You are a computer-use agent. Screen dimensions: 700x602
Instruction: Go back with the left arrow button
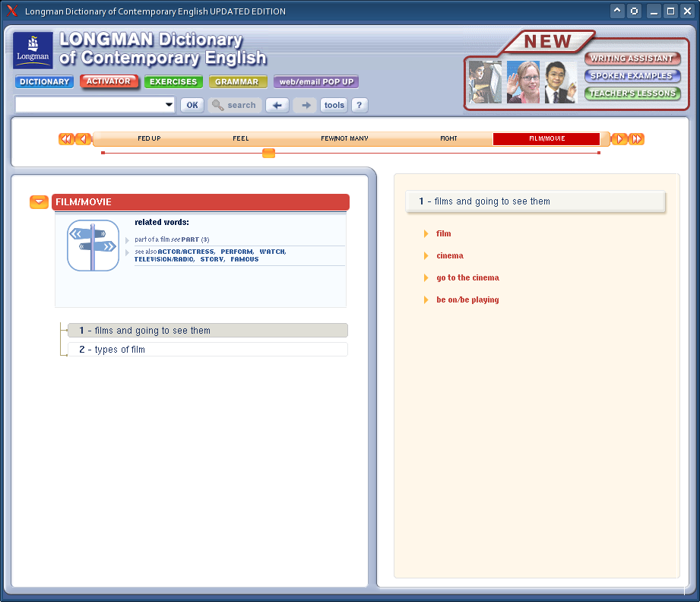pyautogui.click(x=277, y=106)
